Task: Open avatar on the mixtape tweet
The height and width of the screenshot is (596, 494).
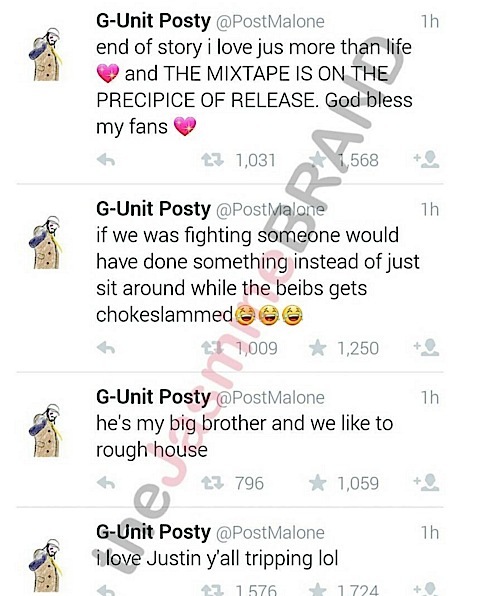Action: [45, 54]
